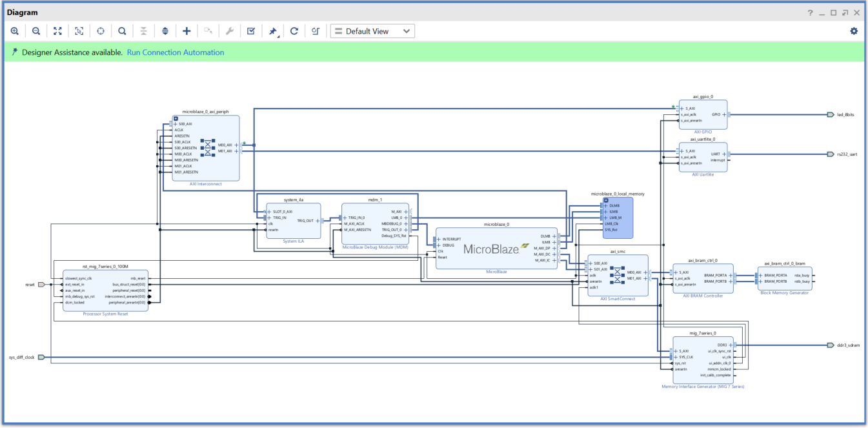
Task: Expand the UART interface port on axi_uartlite_0
Action: tap(724, 154)
